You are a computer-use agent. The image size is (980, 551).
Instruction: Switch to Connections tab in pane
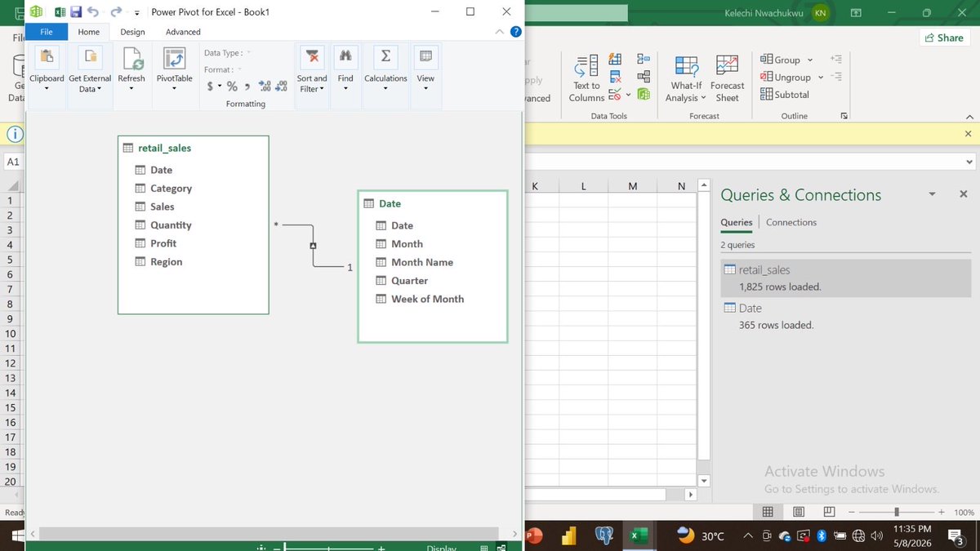[x=791, y=222]
